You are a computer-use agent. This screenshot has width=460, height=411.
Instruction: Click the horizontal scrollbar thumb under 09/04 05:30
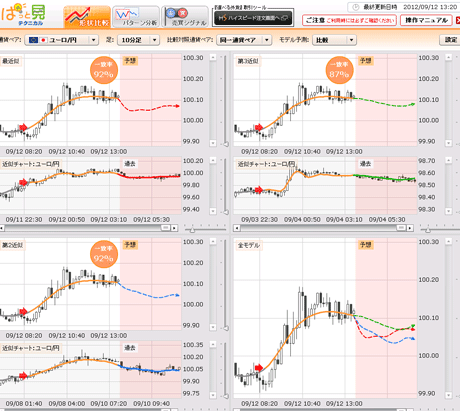coord(401,228)
